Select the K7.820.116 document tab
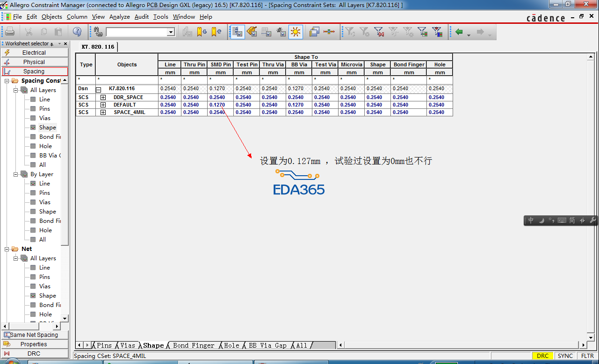599x364 pixels. [x=98, y=47]
